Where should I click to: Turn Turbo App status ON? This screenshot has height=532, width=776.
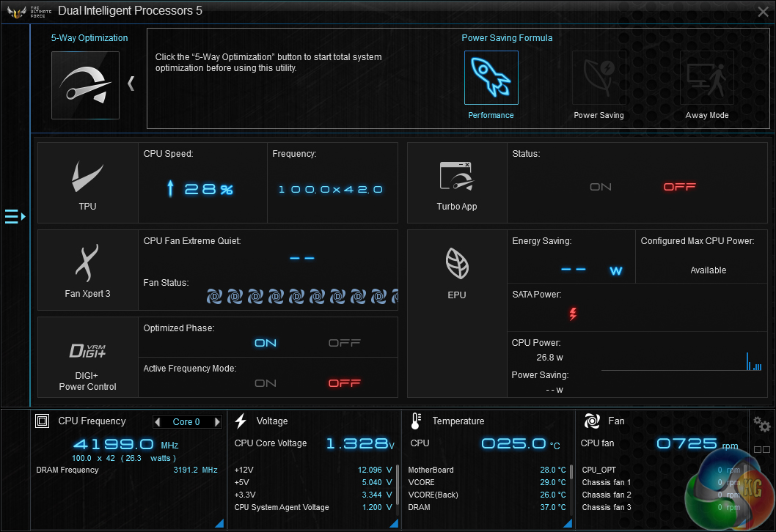pyautogui.click(x=601, y=187)
